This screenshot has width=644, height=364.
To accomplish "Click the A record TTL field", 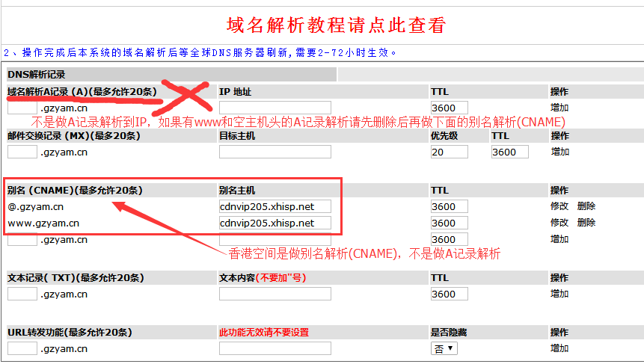I will [x=449, y=108].
